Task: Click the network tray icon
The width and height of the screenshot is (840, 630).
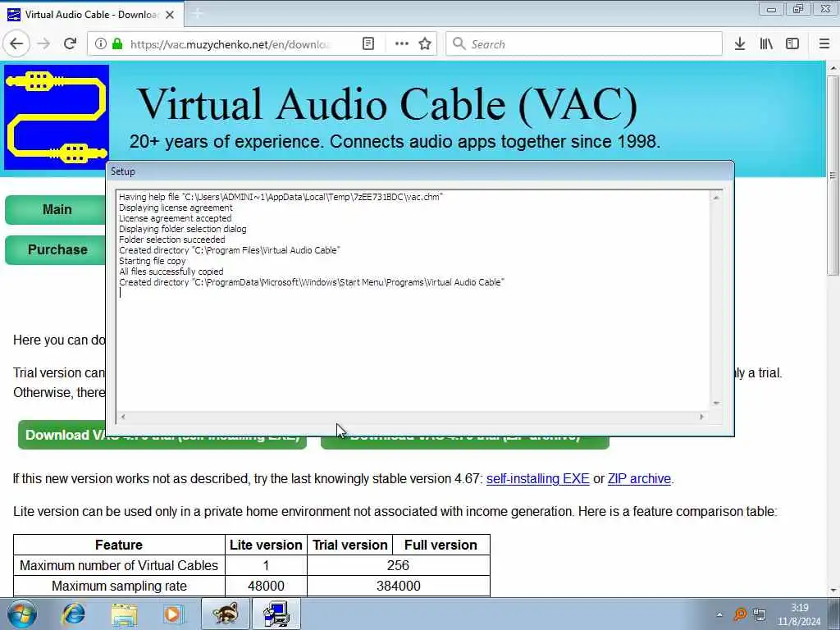Action: (759, 614)
